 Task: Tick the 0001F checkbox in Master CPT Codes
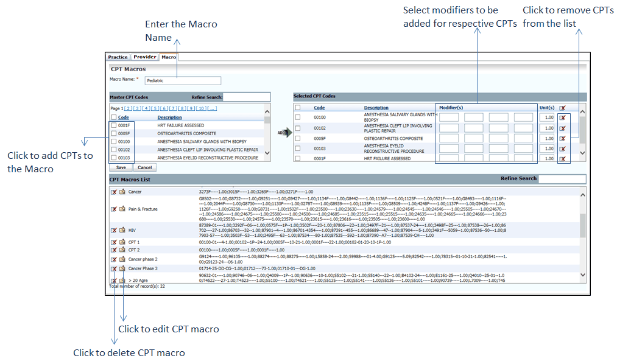point(114,125)
